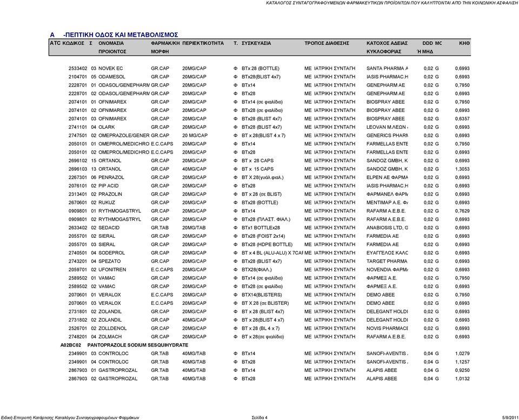Viewport: 519px width, 420px height.
Task: Click the section title ΠΕΠΤΙΚΗ ΟΔΟΣ ΚΑΙ ΜΕΤΑΒΟΛΙΣΜΟΣ
Action: pyautogui.click(x=121, y=35)
